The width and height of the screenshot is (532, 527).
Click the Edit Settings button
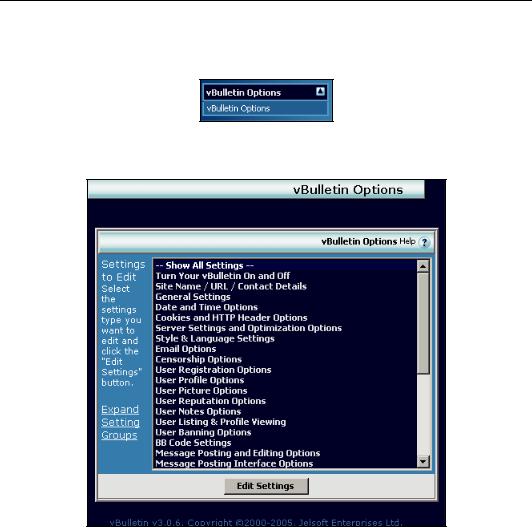tap(266, 486)
